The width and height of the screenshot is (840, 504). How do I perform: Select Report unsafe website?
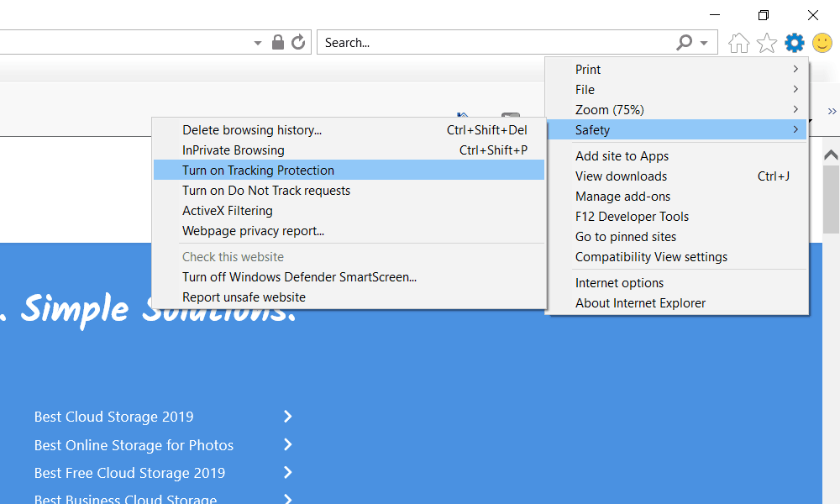coord(349,297)
